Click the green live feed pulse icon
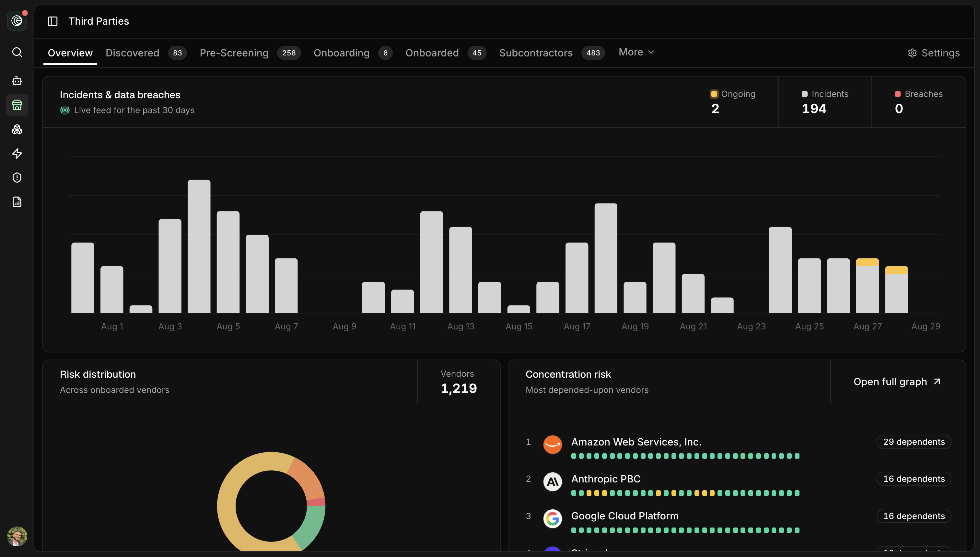 point(65,110)
